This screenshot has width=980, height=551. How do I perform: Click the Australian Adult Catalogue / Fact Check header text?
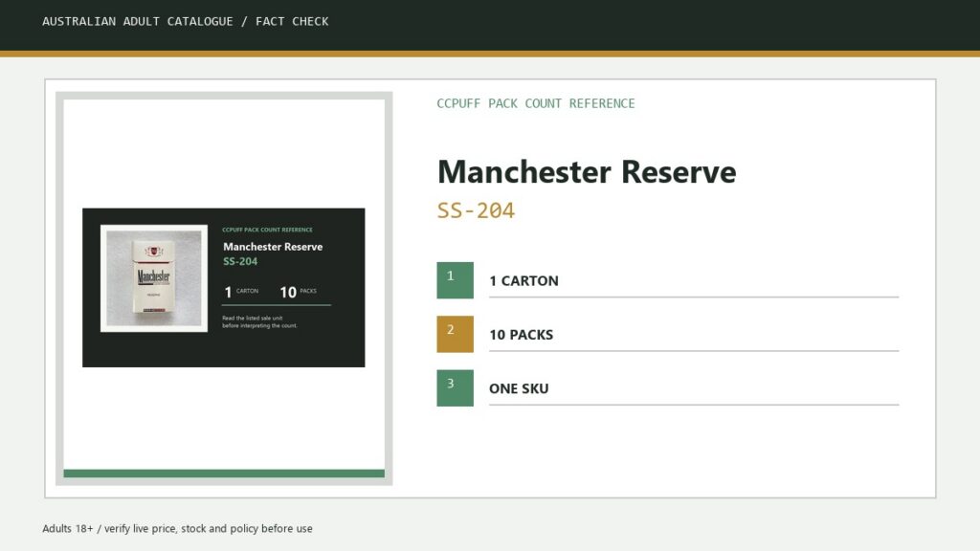click(185, 21)
